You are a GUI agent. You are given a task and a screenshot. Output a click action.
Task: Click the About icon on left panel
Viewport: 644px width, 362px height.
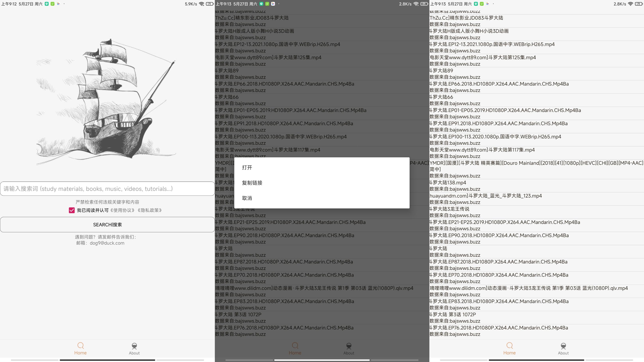(134, 348)
